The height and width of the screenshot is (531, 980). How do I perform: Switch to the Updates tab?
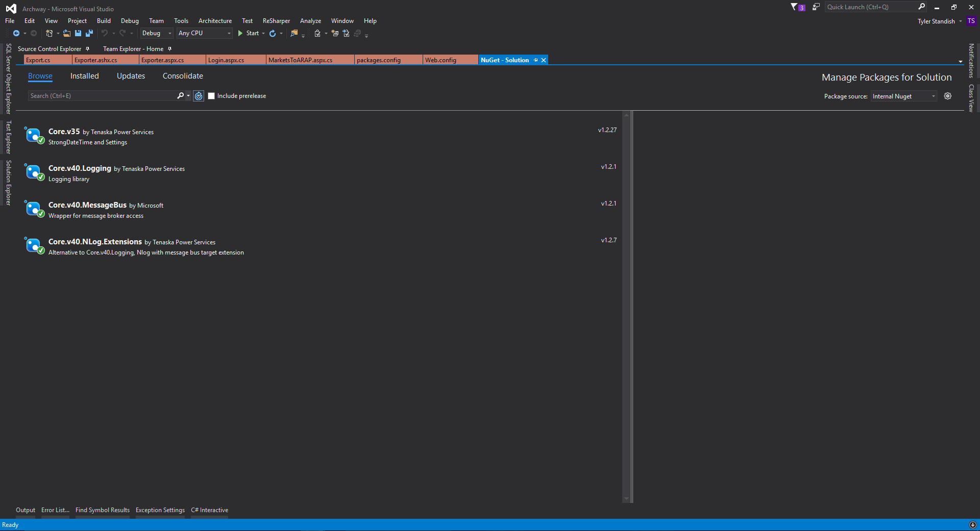(131, 76)
